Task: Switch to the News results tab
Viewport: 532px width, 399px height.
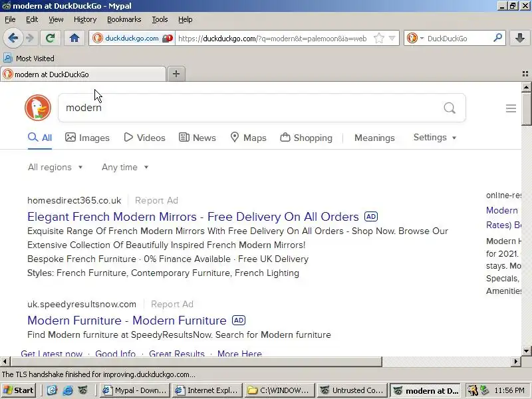Action: click(197, 138)
